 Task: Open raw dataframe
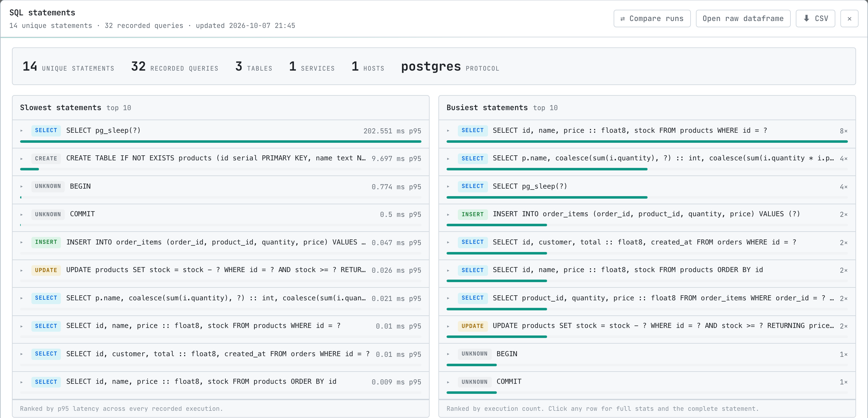tap(743, 19)
